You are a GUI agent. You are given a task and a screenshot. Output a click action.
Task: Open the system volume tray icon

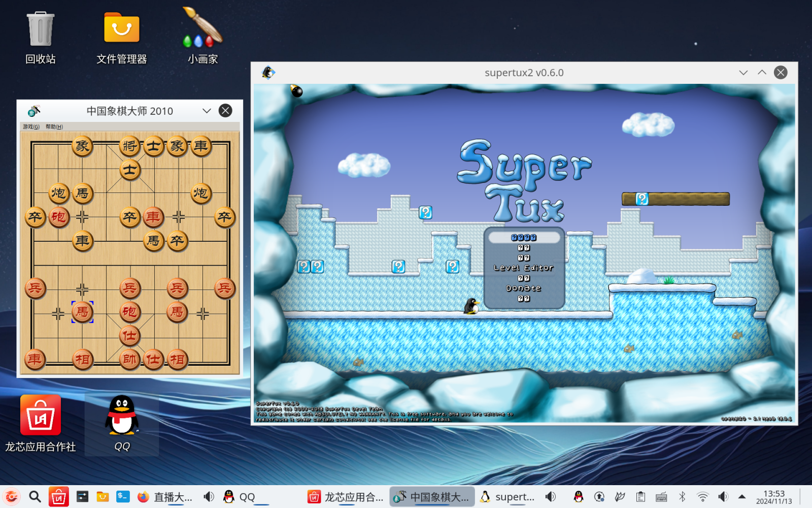(723, 496)
